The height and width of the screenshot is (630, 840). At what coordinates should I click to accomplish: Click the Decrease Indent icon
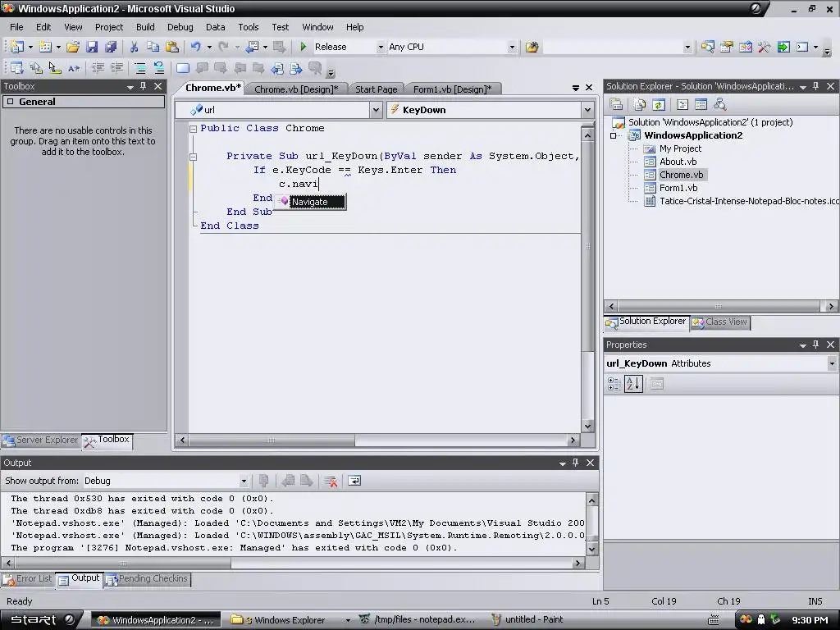coord(98,68)
